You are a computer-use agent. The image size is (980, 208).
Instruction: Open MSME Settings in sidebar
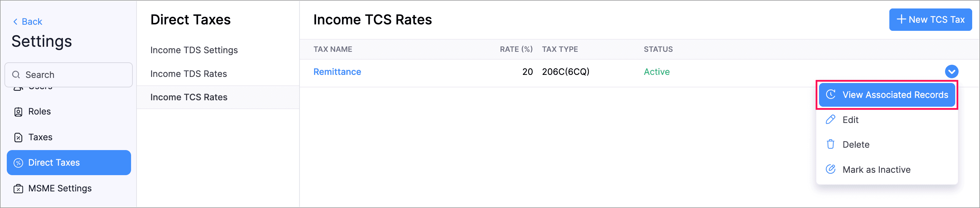coord(60,189)
